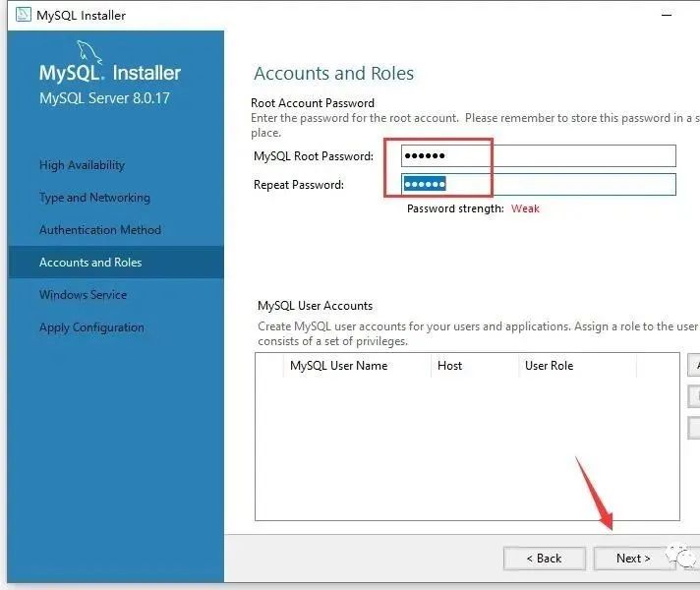Click the Next button
Viewport: 700px width, 590px height.
(633, 559)
